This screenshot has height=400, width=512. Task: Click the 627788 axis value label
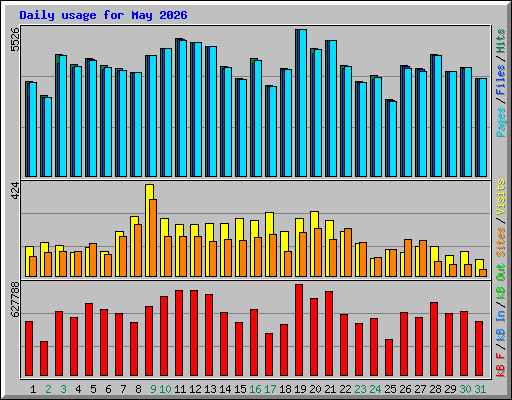pos(15,300)
